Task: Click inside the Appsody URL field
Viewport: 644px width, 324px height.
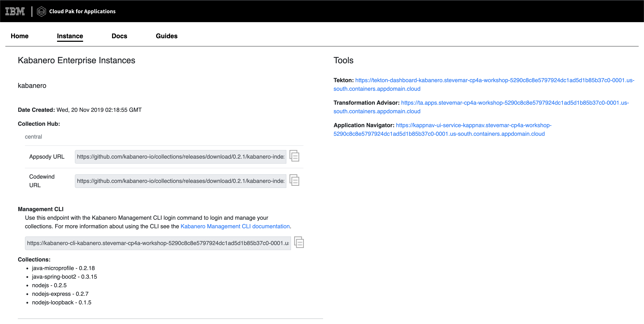Action: (180, 157)
